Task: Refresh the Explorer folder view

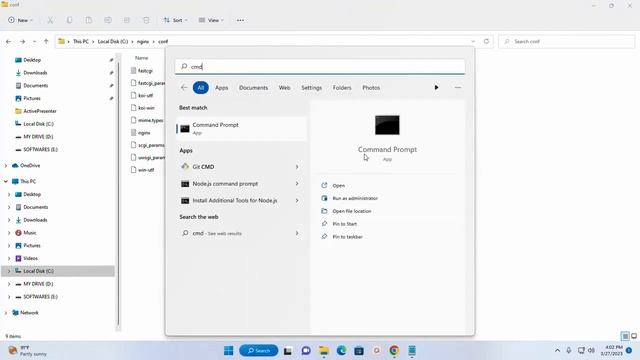Action: pos(486,41)
